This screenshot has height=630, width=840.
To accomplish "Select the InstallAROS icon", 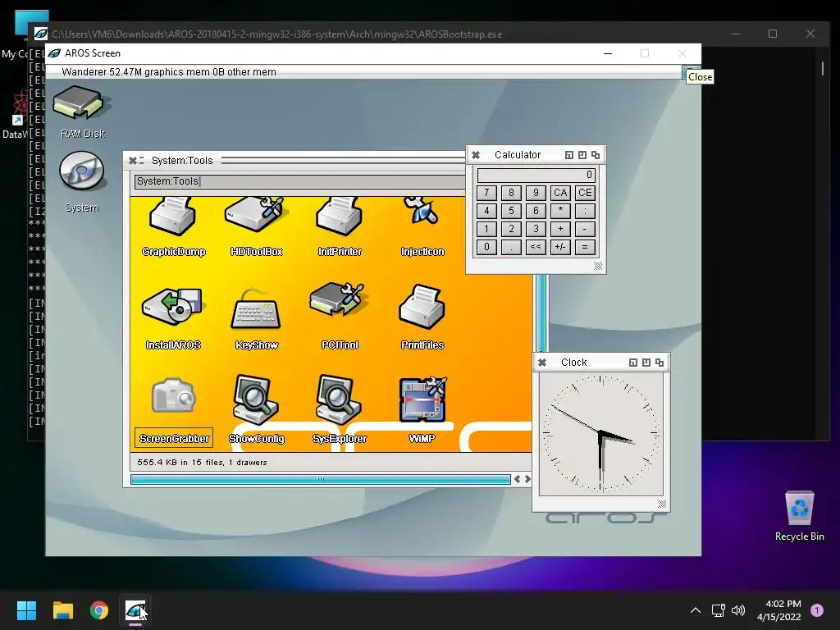I will 173,319.
